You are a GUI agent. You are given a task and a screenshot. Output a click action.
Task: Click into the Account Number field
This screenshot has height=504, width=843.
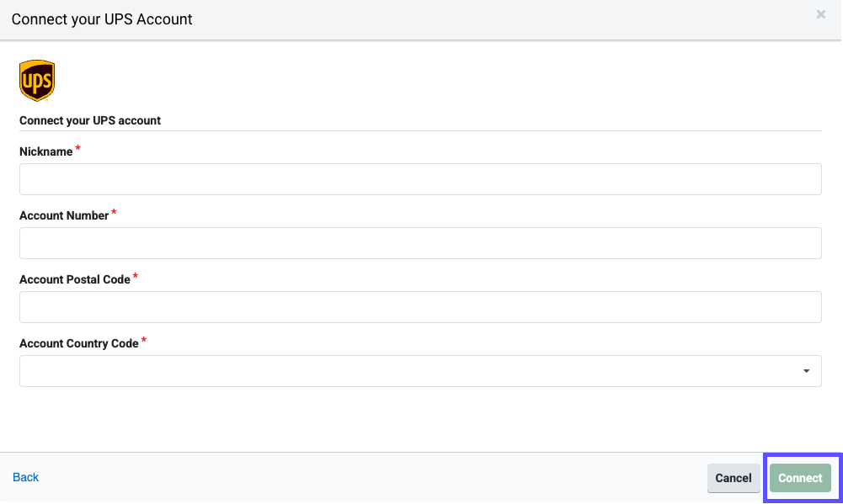pyautogui.click(x=420, y=243)
